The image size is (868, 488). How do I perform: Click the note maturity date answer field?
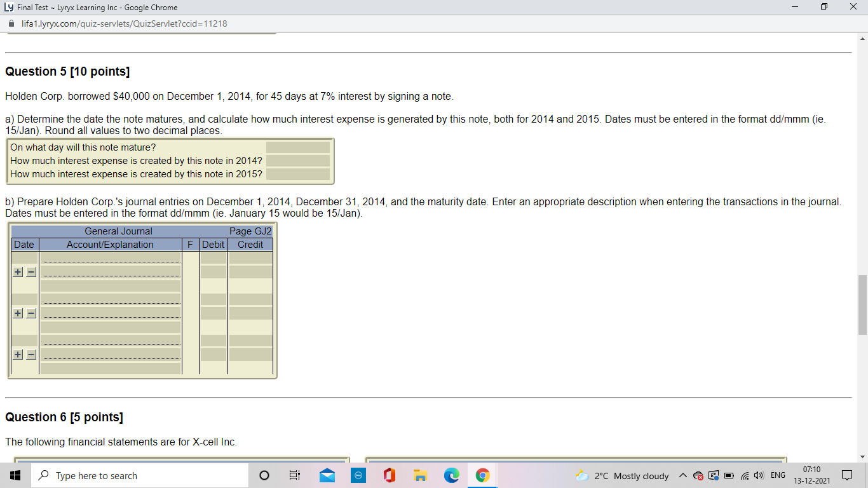(299, 146)
